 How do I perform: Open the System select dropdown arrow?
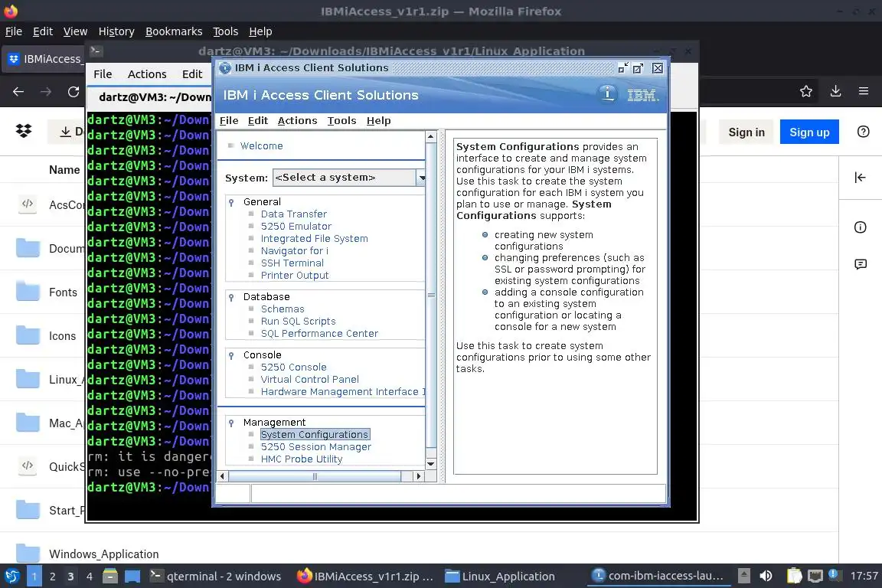point(421,178)
